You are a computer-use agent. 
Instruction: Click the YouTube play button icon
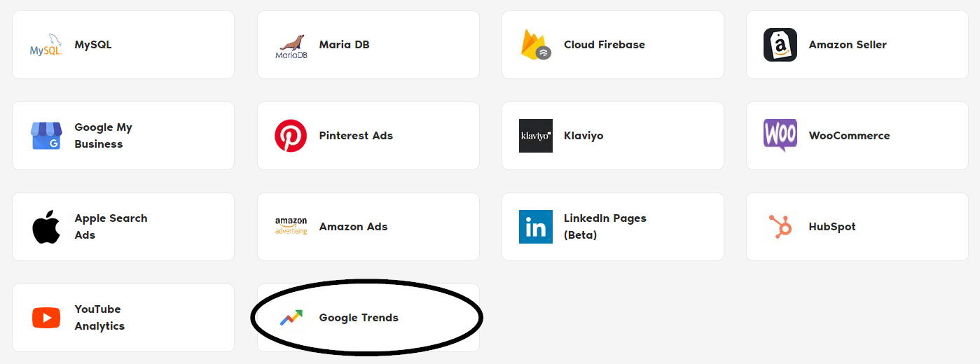coord(46,318)
